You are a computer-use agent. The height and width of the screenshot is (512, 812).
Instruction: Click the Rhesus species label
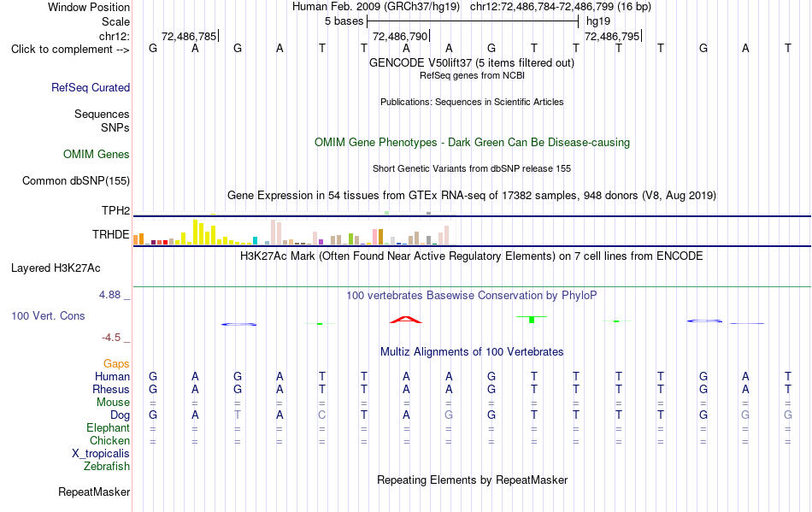[x=111, y=389]
